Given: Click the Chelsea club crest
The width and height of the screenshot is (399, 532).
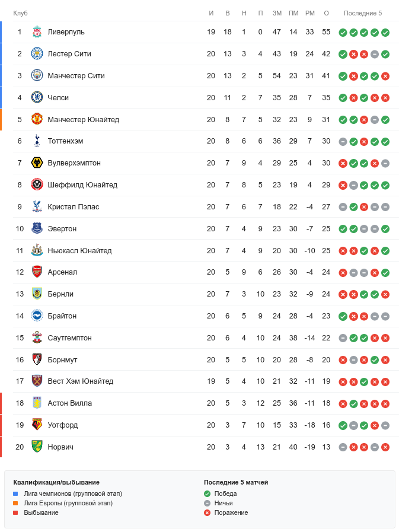Looking at the screenshot, I should (37, 98).
